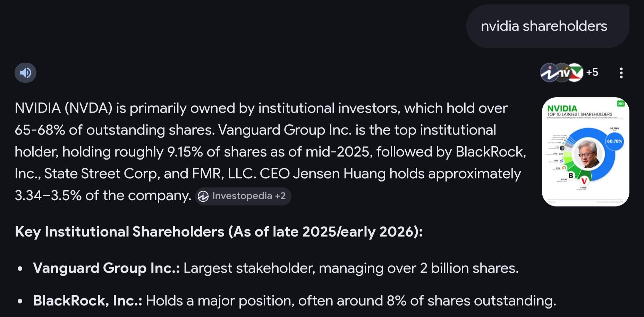Select the Vanguard Group Inc. bullet item

pos(276,268)
